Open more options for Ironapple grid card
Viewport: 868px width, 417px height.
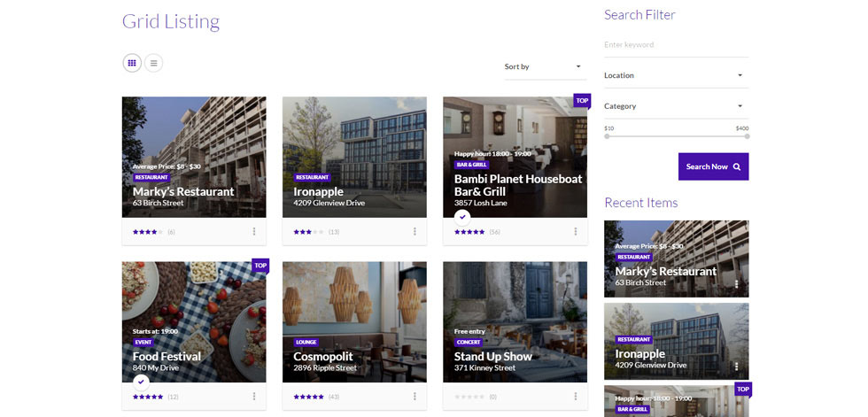click(415, 232)
